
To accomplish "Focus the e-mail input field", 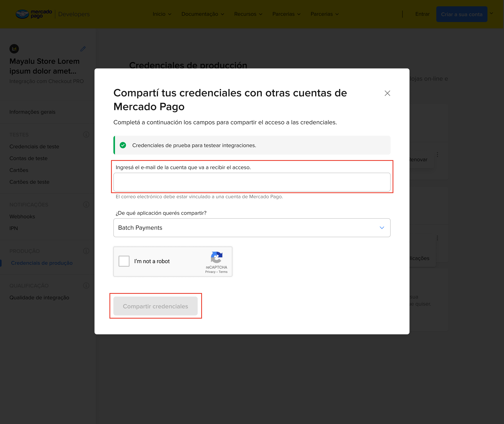I will pos(252,182).
